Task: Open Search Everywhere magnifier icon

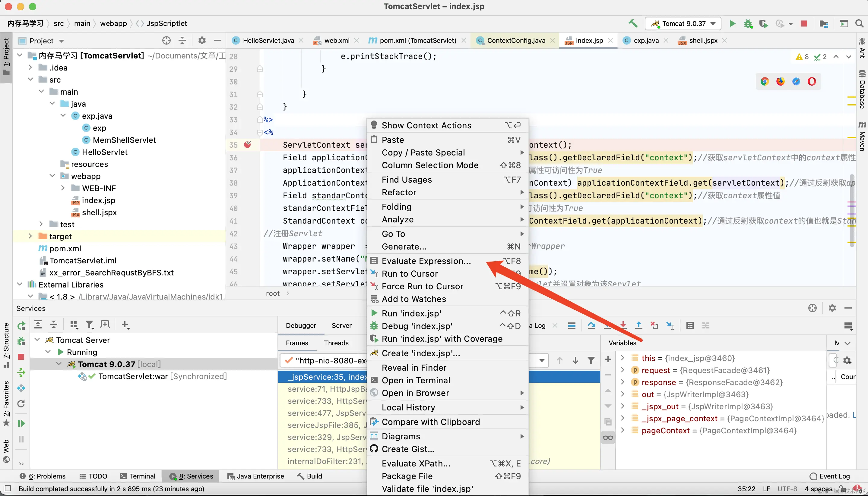Action: [860, 24]
